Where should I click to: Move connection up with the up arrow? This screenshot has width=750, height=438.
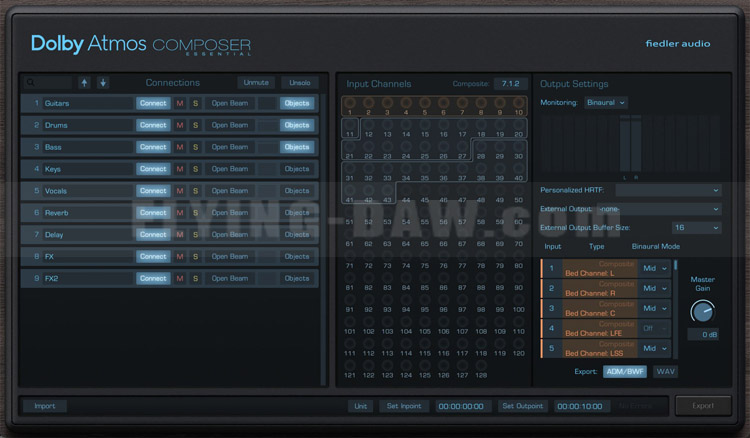(x=84, y=83)
